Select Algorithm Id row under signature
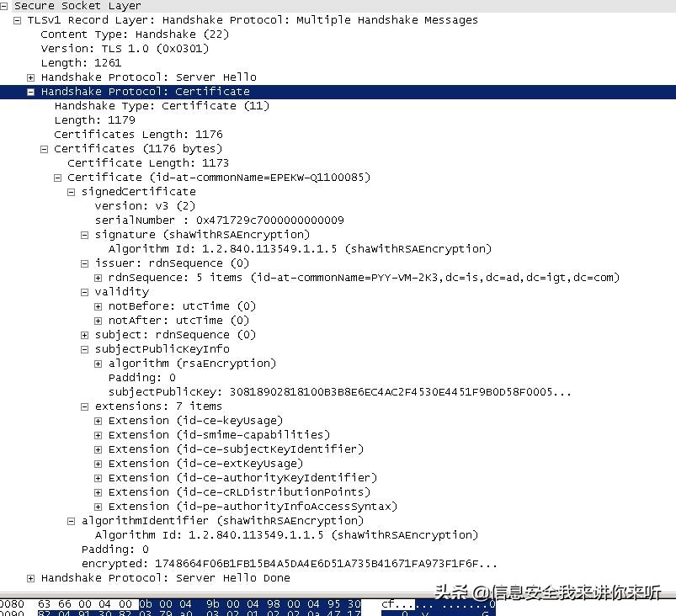 point(300,249)
